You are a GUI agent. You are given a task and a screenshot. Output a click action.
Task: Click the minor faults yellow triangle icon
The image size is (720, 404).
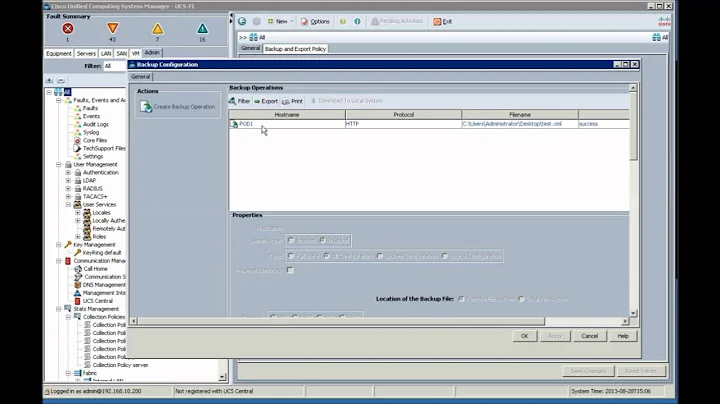coord(158,29)
